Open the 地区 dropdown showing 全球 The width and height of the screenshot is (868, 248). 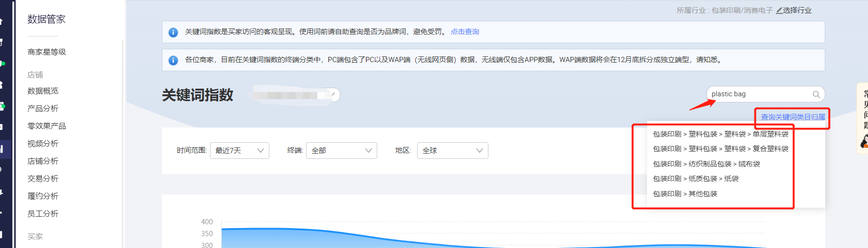452,151
